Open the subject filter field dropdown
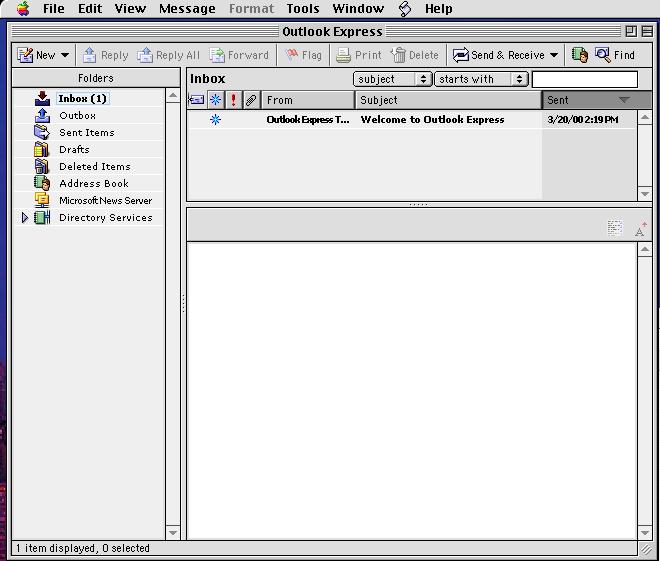660x561 pixels. tap(392, 79)
